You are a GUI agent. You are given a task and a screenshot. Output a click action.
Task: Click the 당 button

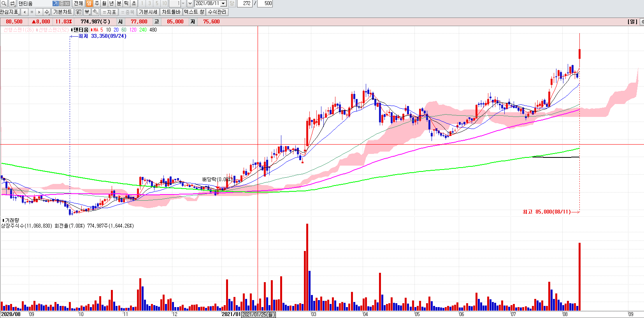coord(232,4)
